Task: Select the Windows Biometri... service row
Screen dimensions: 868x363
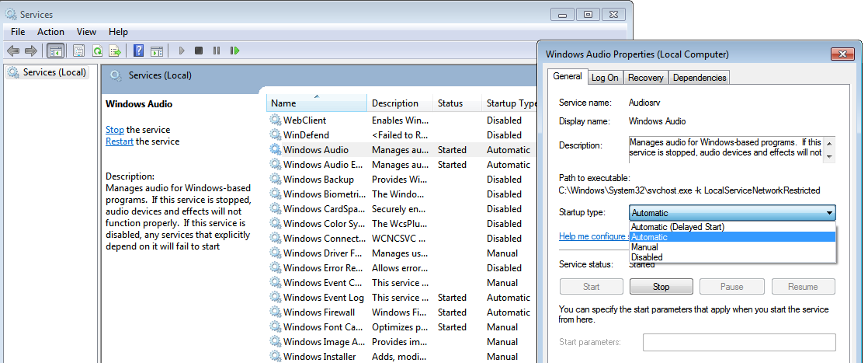Action: coord(402,194)
